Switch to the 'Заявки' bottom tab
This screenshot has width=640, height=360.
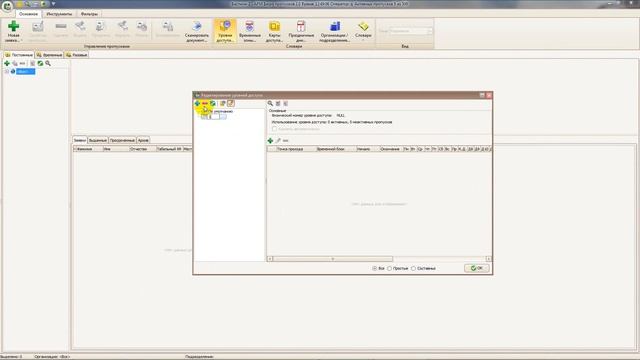[x=79, y=140]
